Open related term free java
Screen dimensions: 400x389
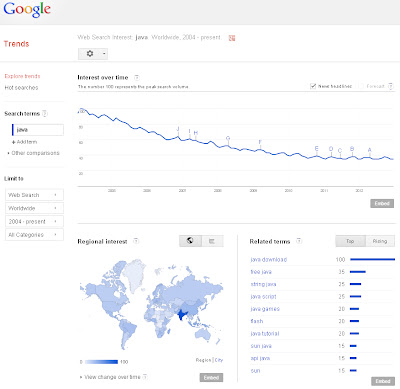click(x=261, y=272)
